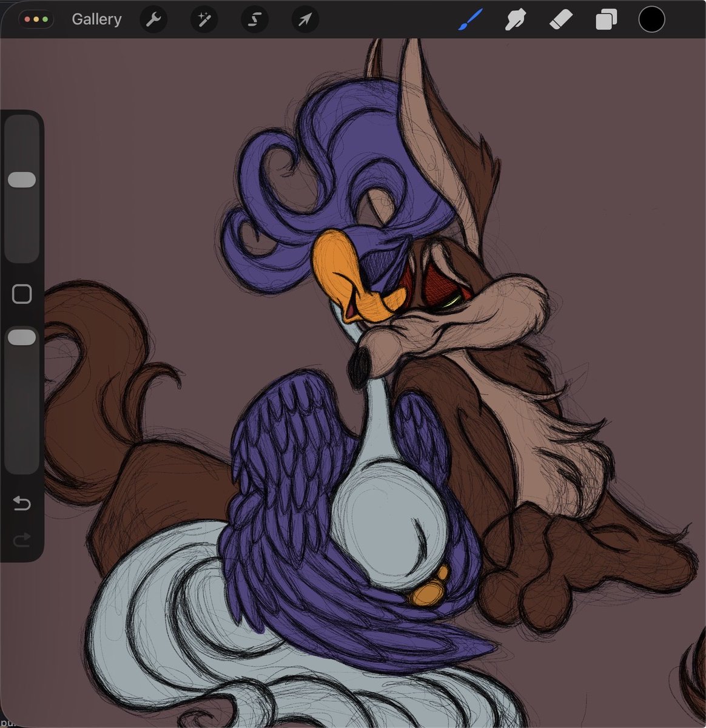Open the active color picker circle
This screenshot has width=706, height=728.
click(651, 19)
